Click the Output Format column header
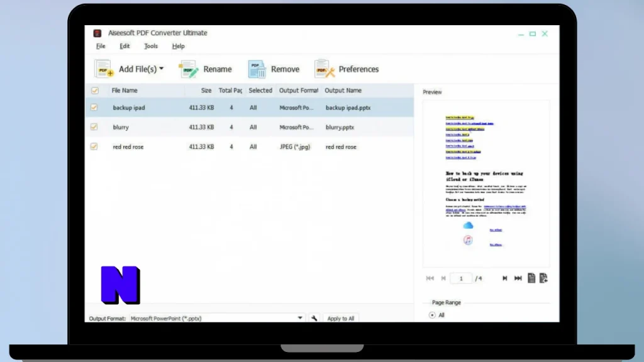 [299, 90]
